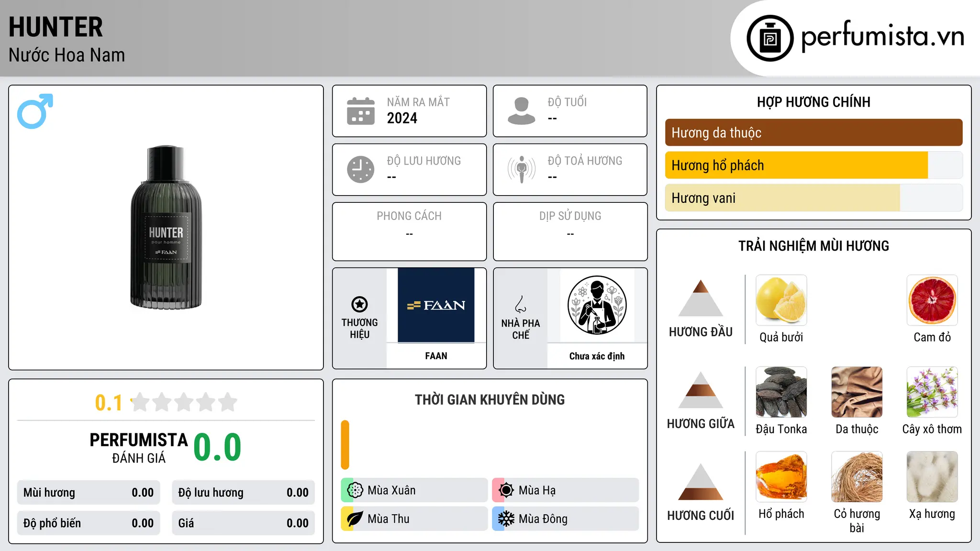Click the Hương Đầu pyramid icon
The height and width of the screenshot is (551, 980).
701,298
